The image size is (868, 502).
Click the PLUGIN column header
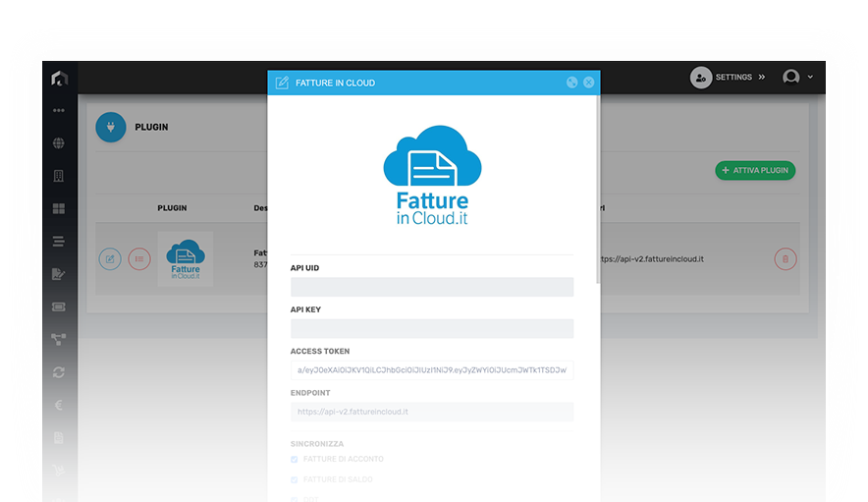pos(172,208)
